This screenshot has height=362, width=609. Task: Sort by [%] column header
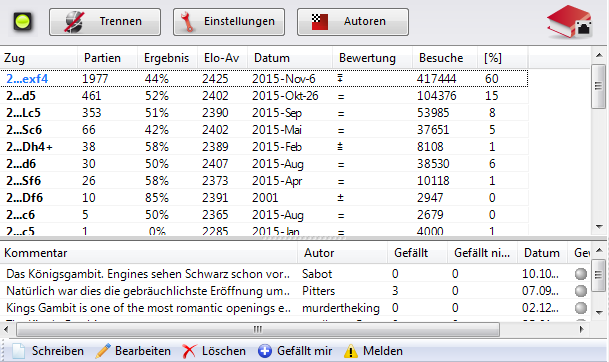pyautogui.click(x=503, y=58)
